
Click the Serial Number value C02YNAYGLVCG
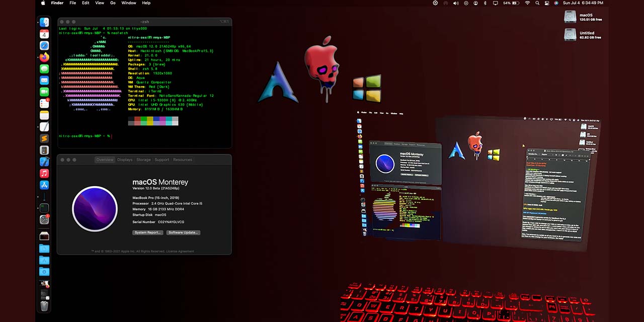(171, 222)
